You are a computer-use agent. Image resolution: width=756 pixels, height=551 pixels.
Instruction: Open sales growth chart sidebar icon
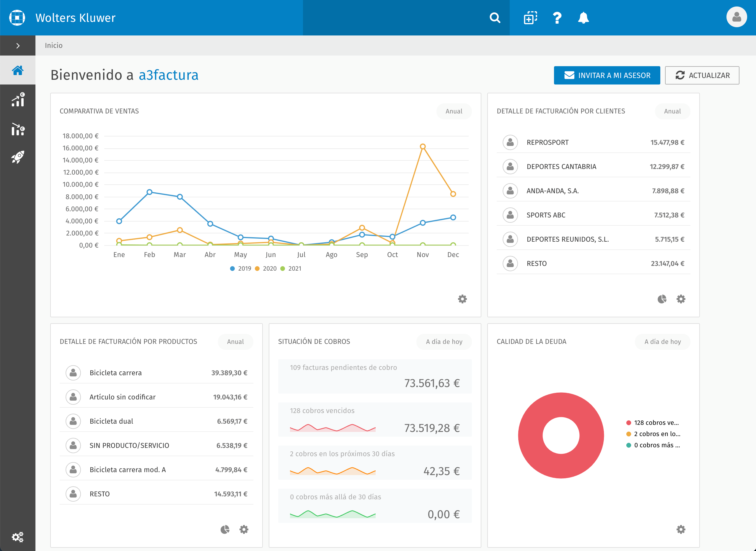point(18,99)
